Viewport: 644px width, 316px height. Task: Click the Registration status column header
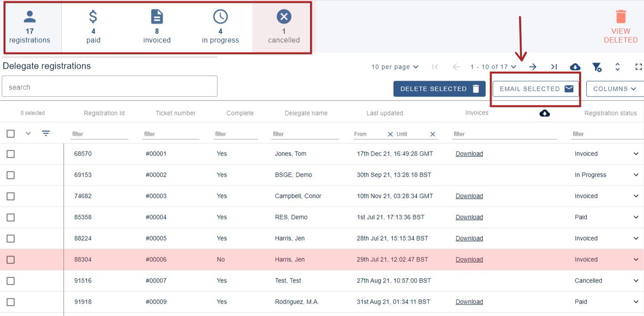610,113
